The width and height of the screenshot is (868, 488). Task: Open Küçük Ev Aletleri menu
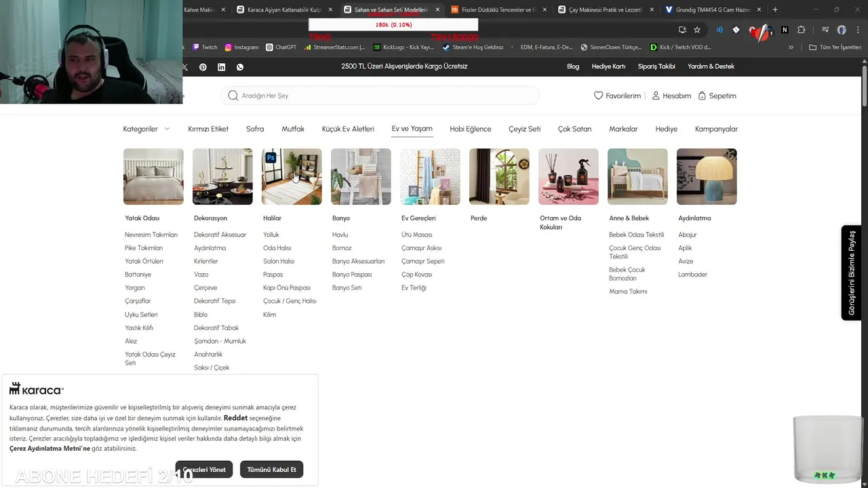click(x=348, y=129)
